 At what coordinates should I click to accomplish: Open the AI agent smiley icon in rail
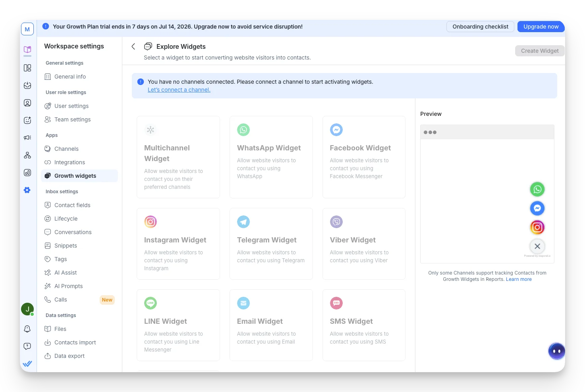click(x=27, y=120)
